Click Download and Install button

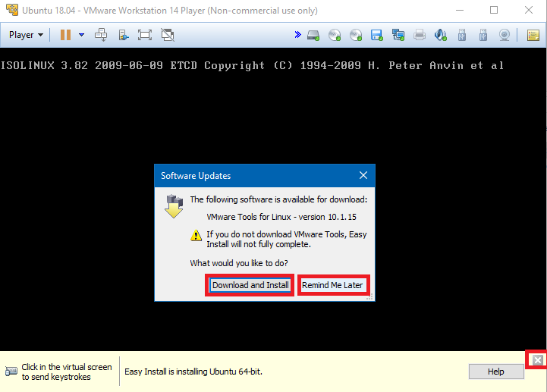(x=250, y=285)
